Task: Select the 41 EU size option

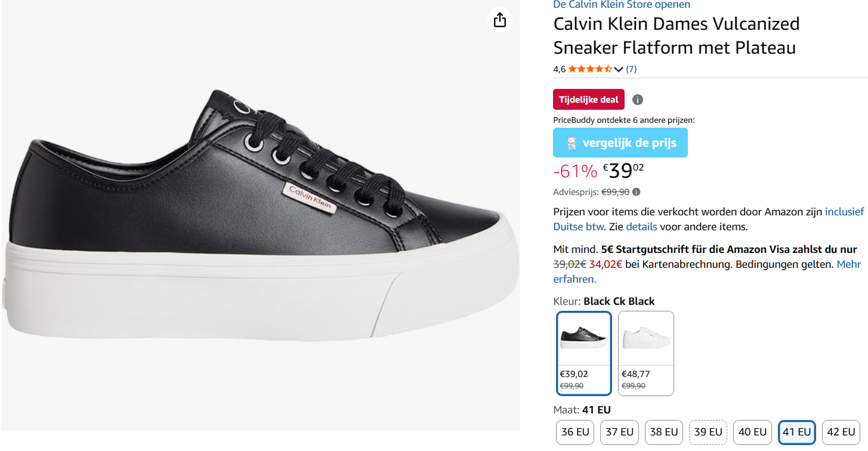Action: pos(796,432)
